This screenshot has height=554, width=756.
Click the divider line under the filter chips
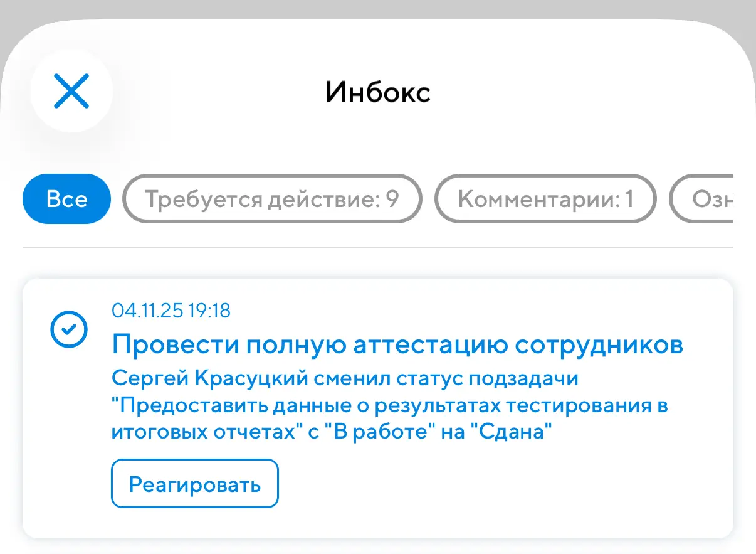click(378, 248)
